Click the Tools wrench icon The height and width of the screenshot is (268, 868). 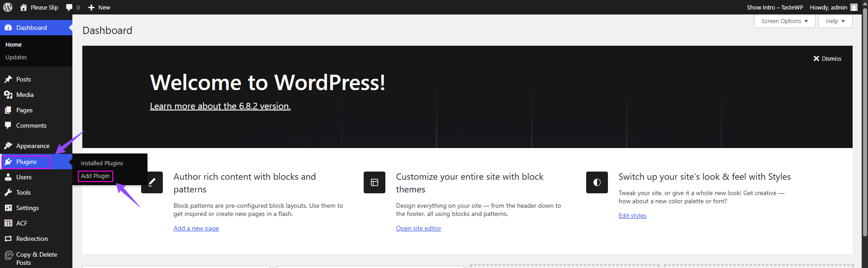8,192
